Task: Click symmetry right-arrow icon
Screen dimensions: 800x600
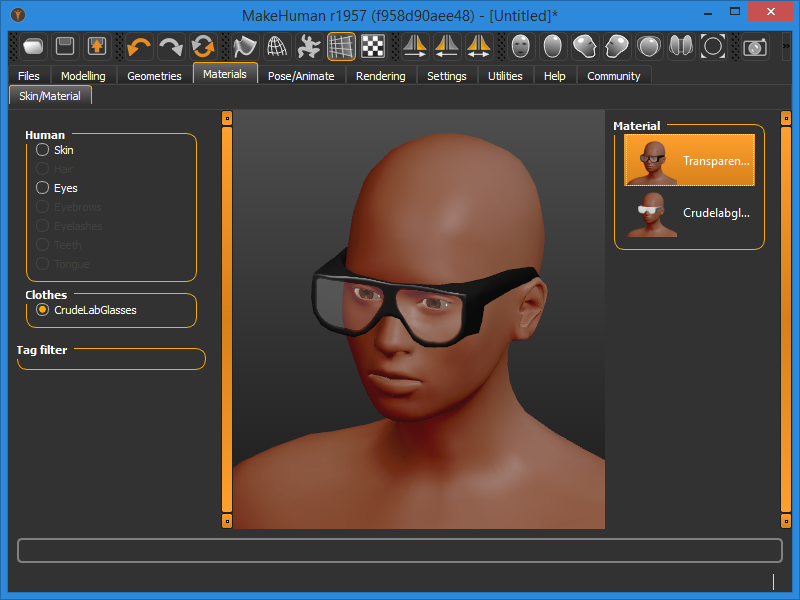Action: pyautogui.click(x=415, y=47)
